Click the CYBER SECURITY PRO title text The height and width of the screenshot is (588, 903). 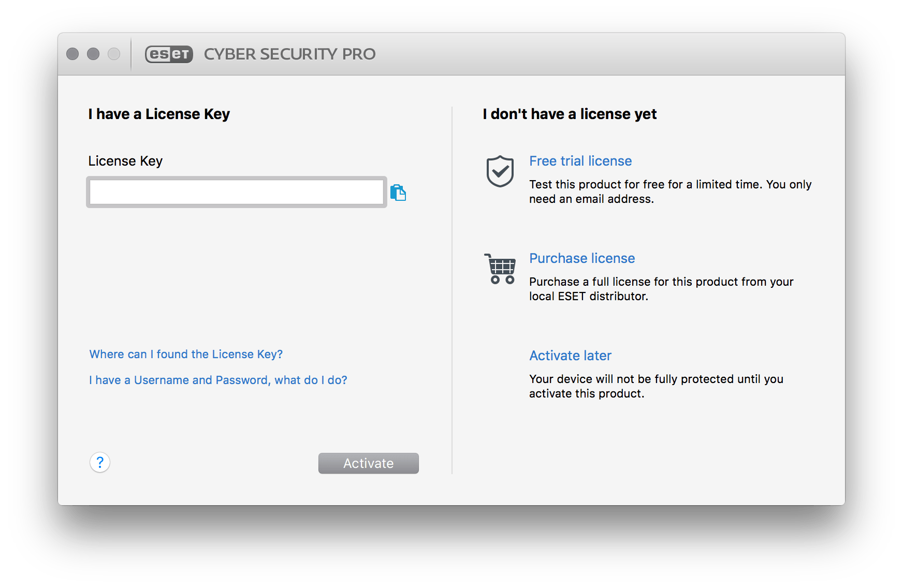(x=289, y=54)
